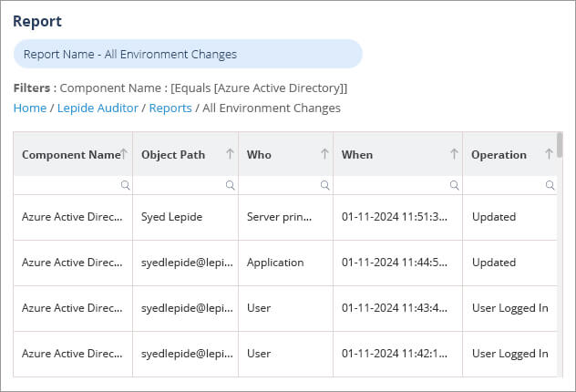Screen dimensions: 576x392
Task: Click the Operation column sort arrow
Action: click(550, 154)
